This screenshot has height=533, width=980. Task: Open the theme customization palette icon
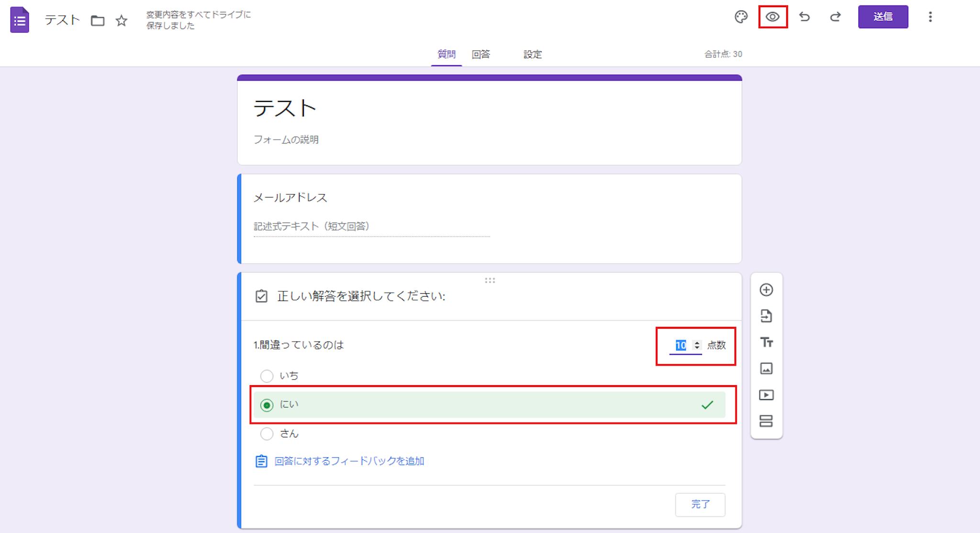tap(741, 17)
